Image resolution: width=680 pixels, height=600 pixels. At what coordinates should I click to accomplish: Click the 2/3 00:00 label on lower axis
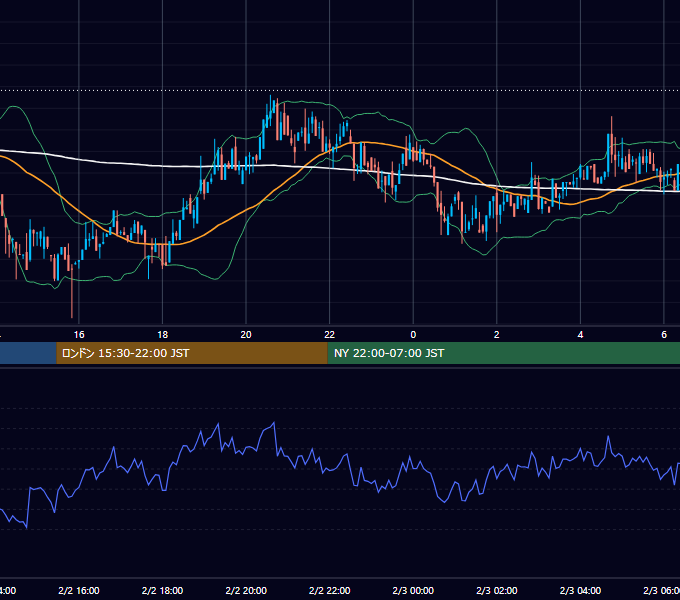(x=413, y=590)
